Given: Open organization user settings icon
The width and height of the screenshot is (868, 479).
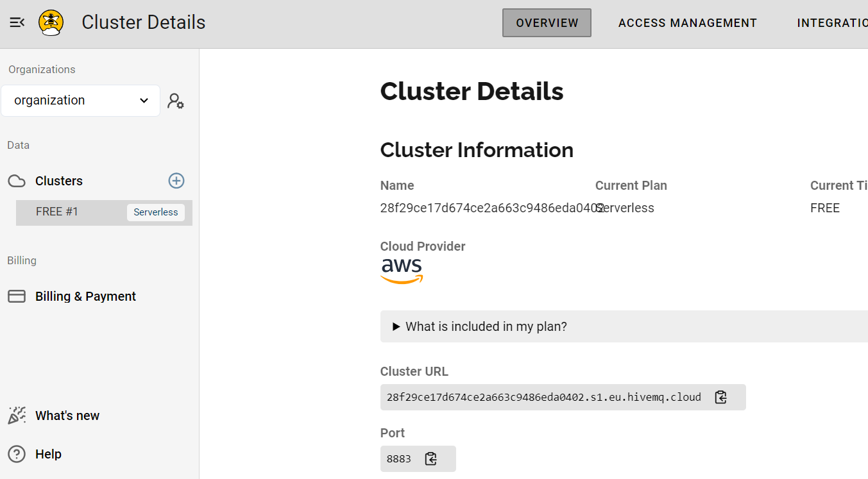Looking at the screenshot, I should click(176, 101).
